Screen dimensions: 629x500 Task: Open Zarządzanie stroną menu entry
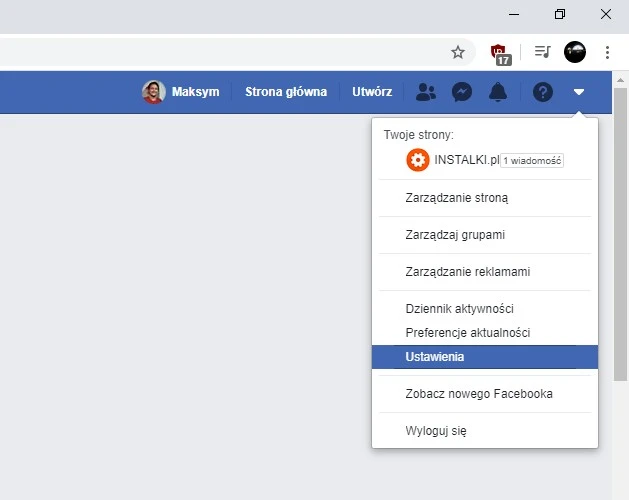[457, 198]
